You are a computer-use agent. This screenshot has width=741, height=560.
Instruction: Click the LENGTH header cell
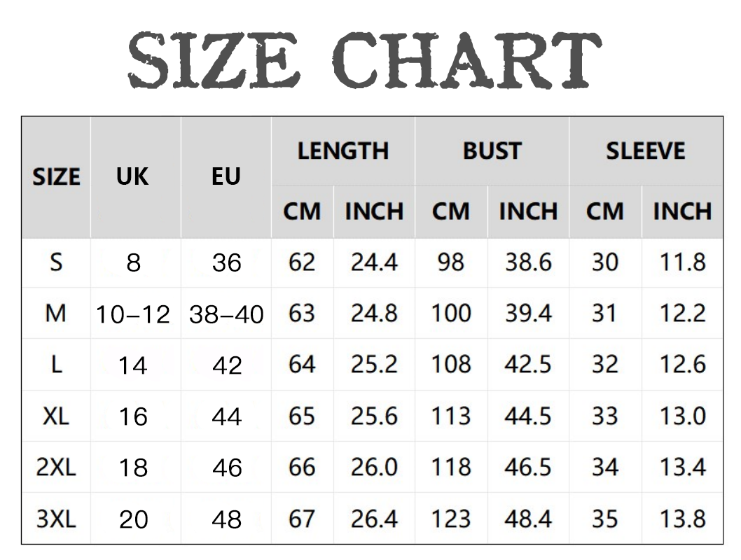[342, 151]
